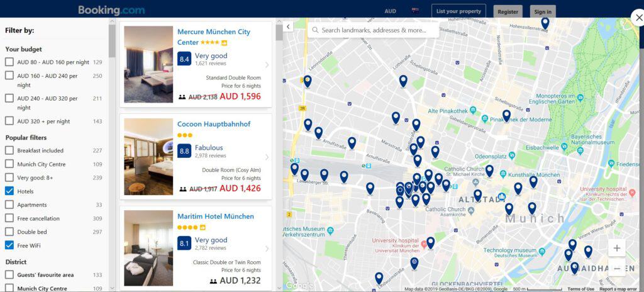Click the AUD 1,426 Cocoon price
Screen dimensions: 644x292
pyautogui.click(x=240, y=189)
